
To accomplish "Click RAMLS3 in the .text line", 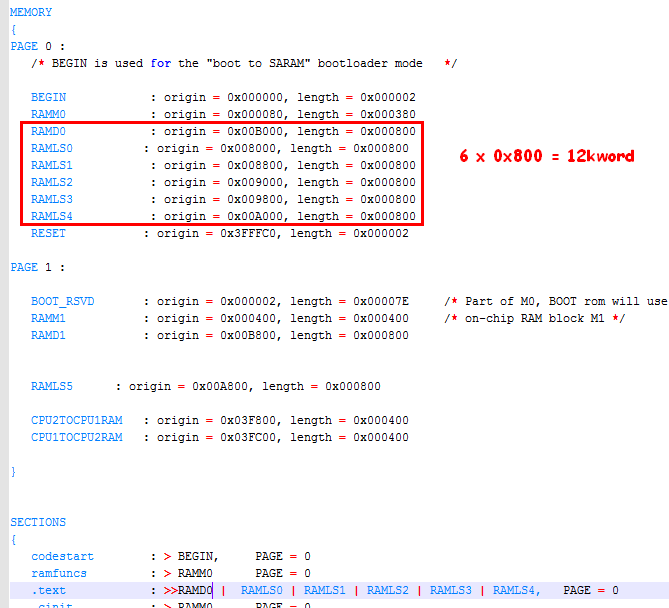I will point(451,591).
